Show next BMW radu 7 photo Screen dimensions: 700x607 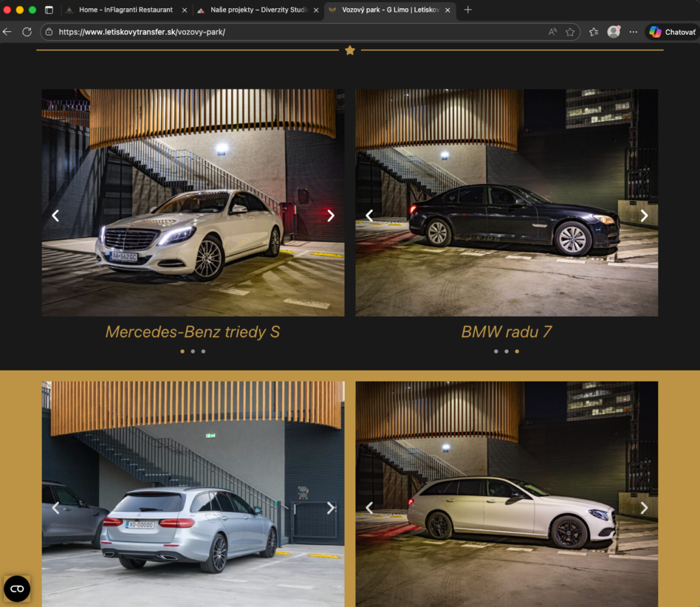644,215
